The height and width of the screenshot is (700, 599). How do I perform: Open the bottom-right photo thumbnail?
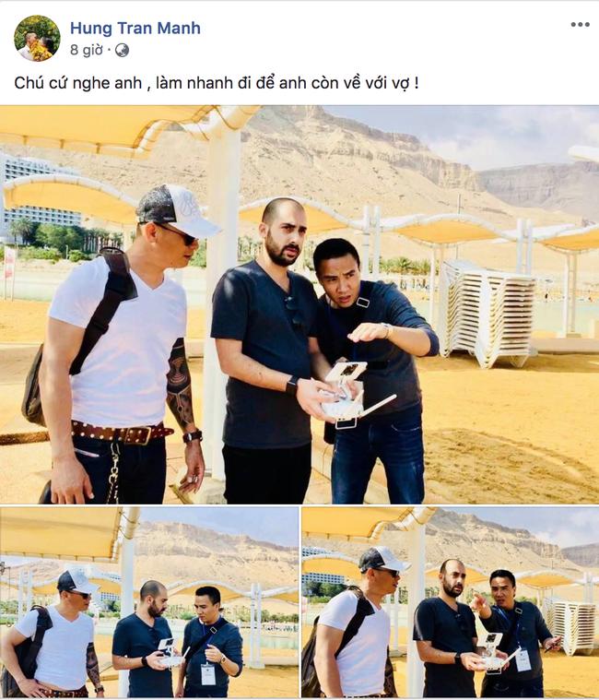(x=451, y=602)
